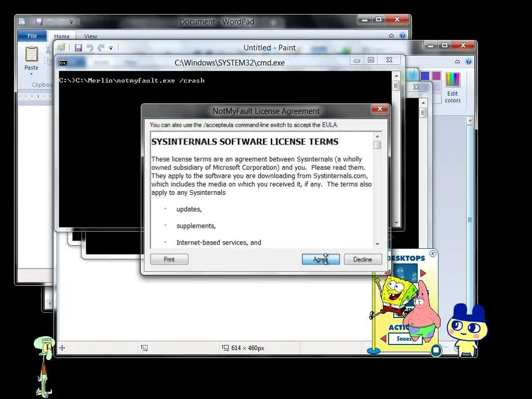Click the 'supplements,' bullet text
This screenshot has width=532, height=399.
(x=196, y=226)
